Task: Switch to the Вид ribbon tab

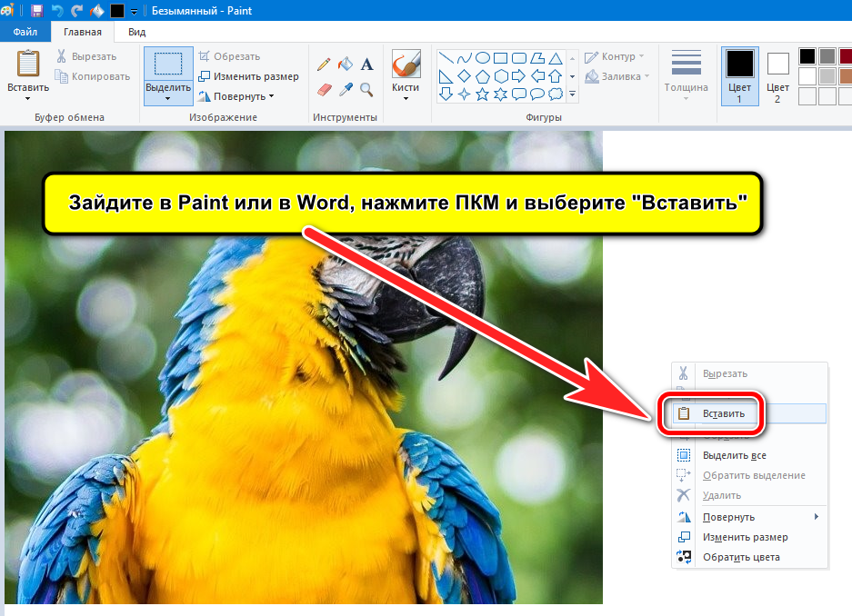Action: point(136,32)
